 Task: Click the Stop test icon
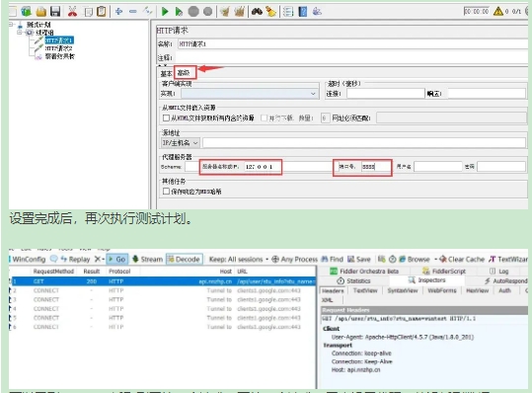pos(193,12)
